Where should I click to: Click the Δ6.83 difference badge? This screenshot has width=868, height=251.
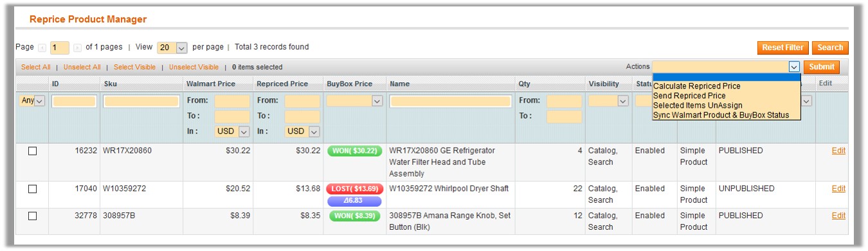[x=355, y=201]
